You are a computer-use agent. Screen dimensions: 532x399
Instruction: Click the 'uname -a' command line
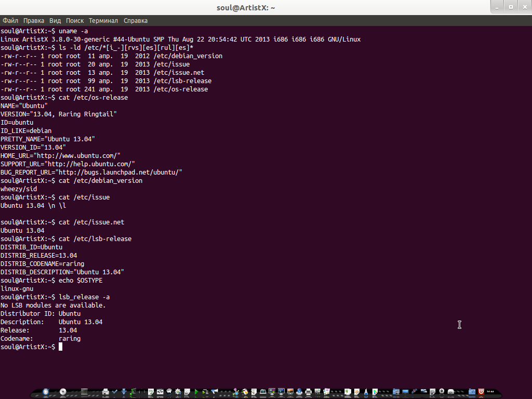(44, 31)
